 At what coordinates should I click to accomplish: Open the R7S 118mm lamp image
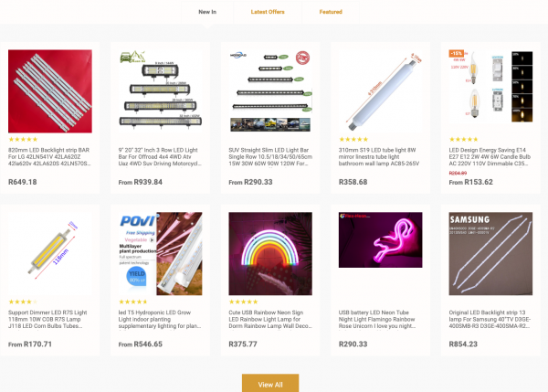[x=50, y=253]
